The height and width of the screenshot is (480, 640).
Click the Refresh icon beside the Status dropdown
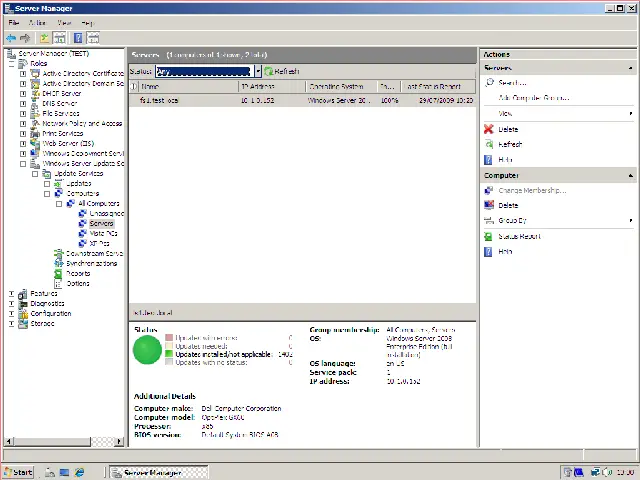[269, 71]
